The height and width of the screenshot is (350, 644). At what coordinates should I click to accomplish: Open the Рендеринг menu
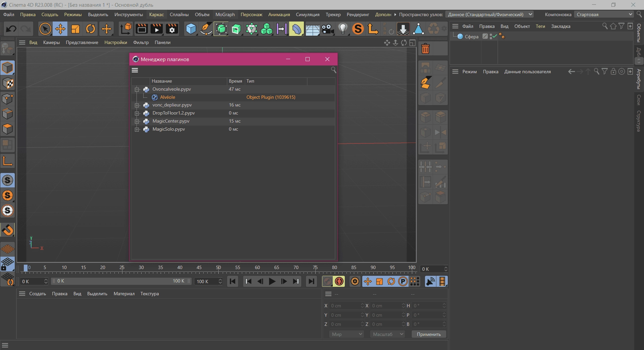(358, 14)
